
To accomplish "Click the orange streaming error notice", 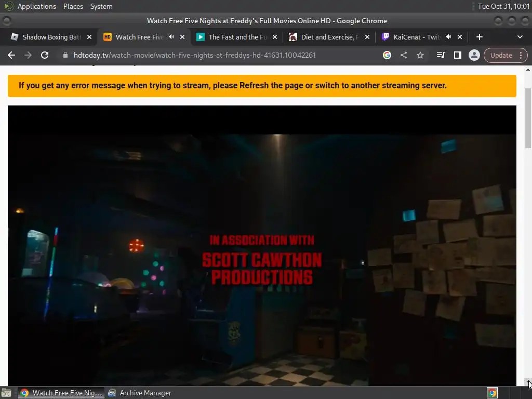I will [262, 86].
